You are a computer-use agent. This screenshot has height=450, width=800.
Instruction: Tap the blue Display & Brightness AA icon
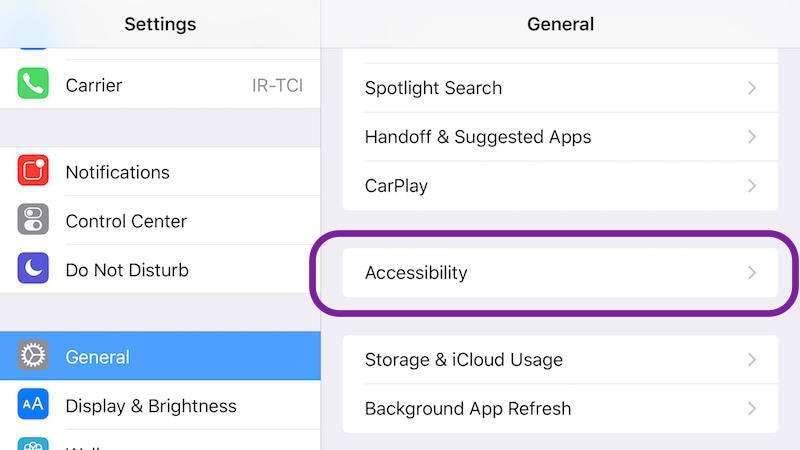33,405
